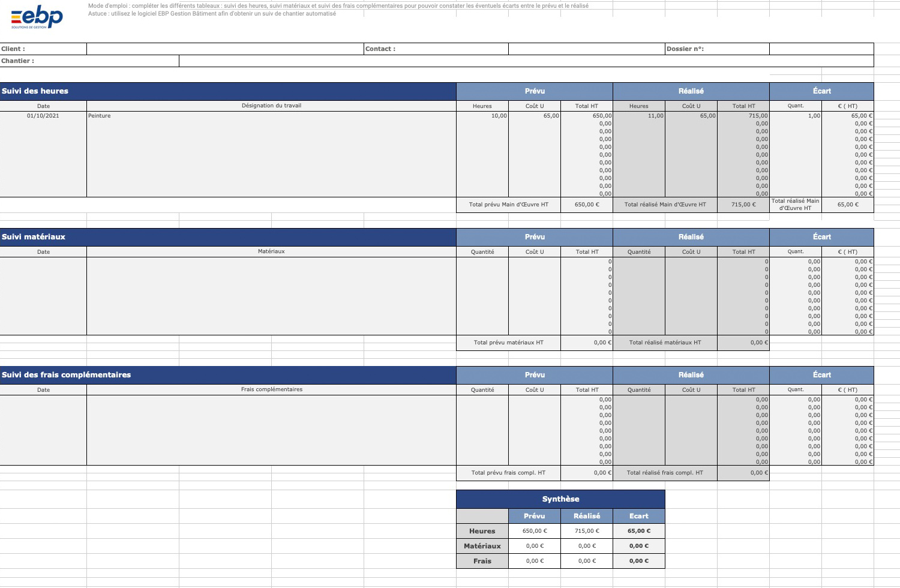
Task: Select the Prévu column header in Synthèse
Action: click(535, 516)
